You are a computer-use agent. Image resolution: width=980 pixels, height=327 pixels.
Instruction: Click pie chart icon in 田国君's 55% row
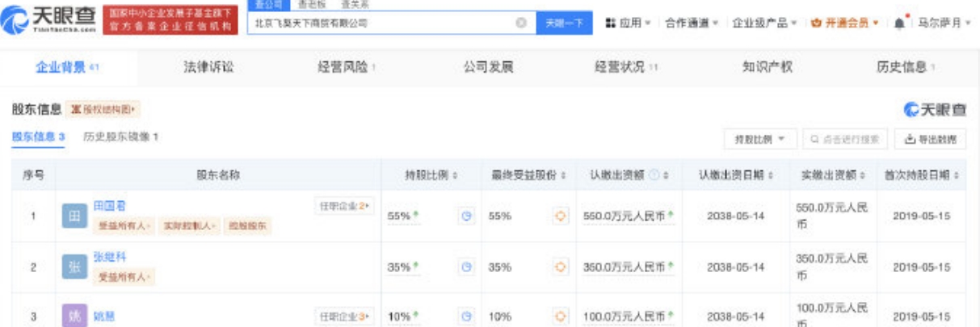tap(467, 216)
